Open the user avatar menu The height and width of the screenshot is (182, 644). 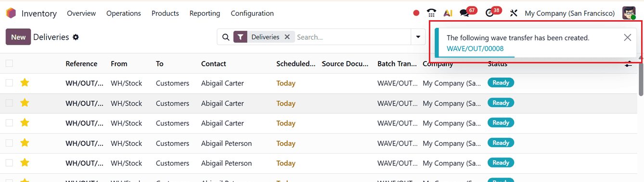coord(629,13)
